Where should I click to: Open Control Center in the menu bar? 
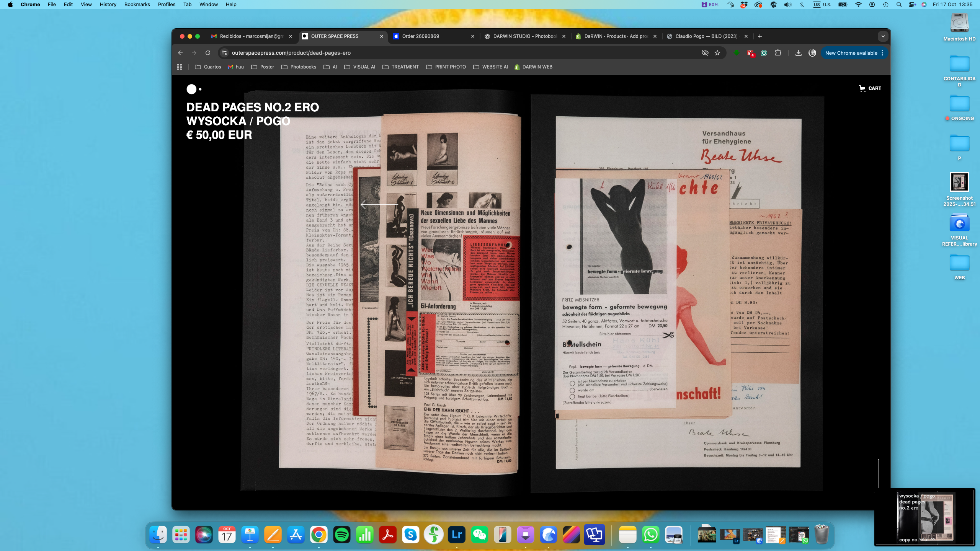[x=912, y=5]
